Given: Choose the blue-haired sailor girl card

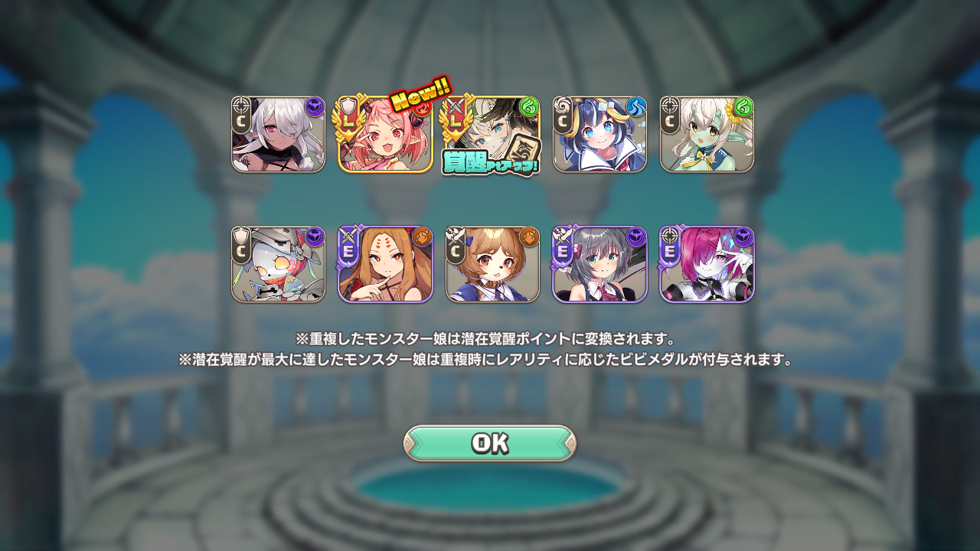Looking at the screenshot, I should 600,134.
